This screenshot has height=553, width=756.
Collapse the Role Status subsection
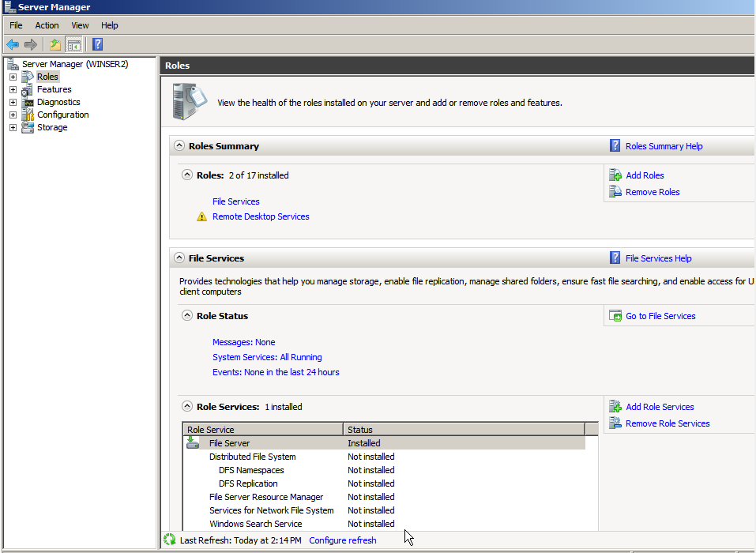(x=187, y=315)
